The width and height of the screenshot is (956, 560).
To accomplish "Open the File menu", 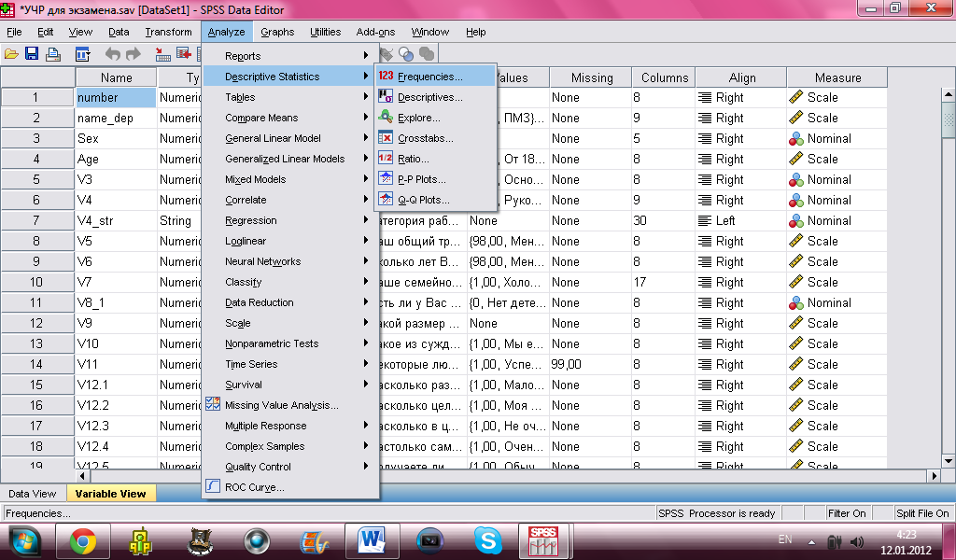I will pyautogui.click(x=14, y=32).
